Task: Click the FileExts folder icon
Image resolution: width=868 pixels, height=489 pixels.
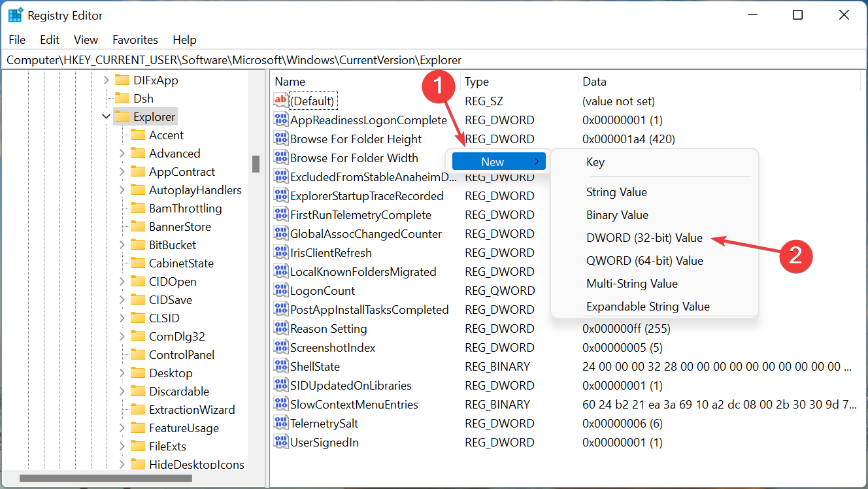Action: click(x=137, y=447)
